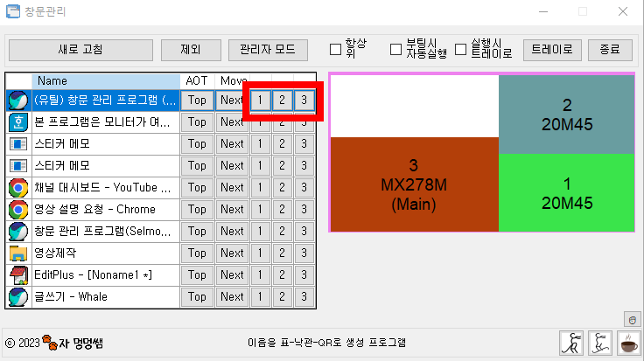Select the EditPlus - [Noname1 *] row name
The height and width of the screenshot is (361, 644).
106,274
